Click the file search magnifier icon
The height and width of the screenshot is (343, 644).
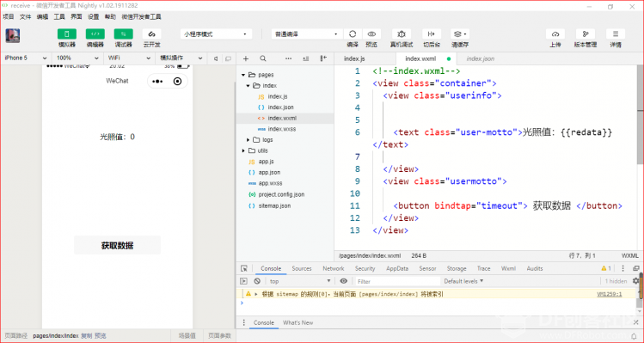click(263, 58)
